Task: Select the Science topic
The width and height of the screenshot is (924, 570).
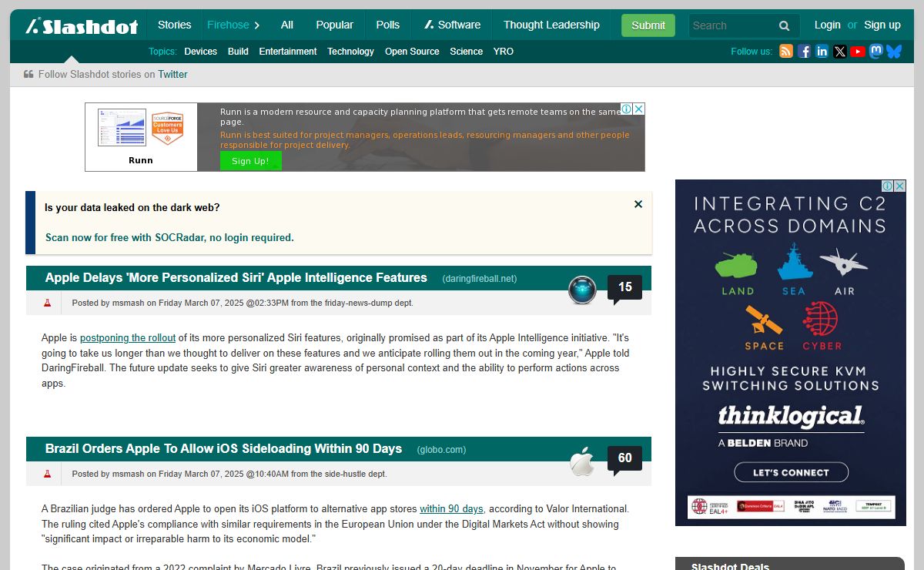Action: click(467, 52)
